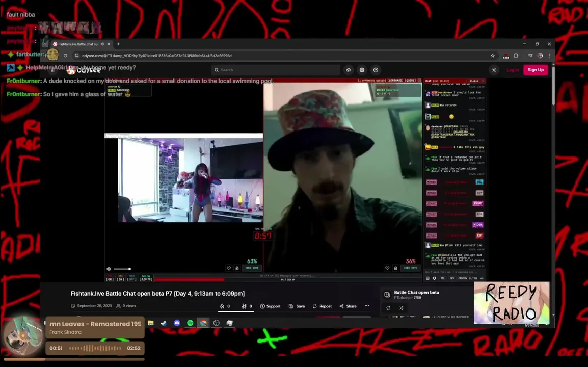The height and width of the screenshot is (367, 588).
Task: Open Odysee settings gear icon
Action: click(x=362, y=70)
